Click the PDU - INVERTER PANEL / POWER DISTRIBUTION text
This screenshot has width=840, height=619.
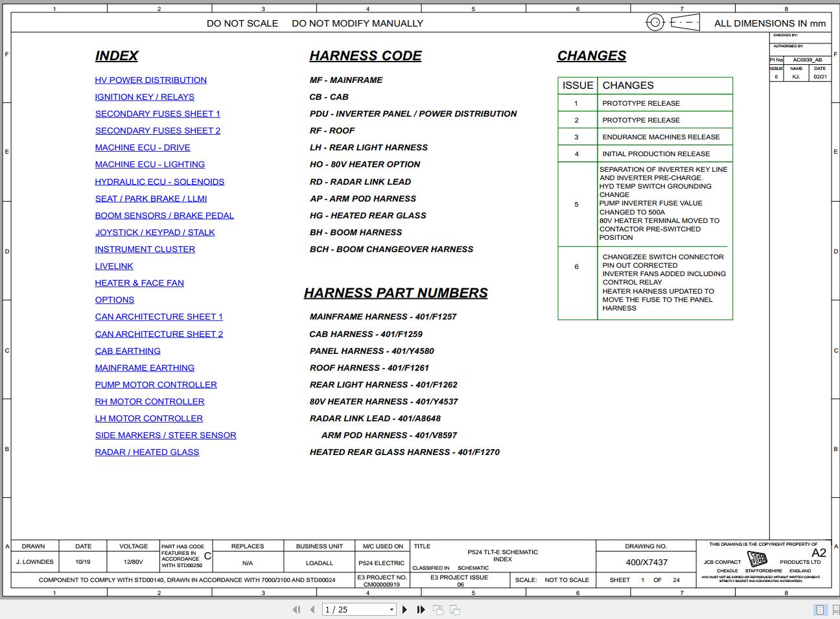(414, 113)
